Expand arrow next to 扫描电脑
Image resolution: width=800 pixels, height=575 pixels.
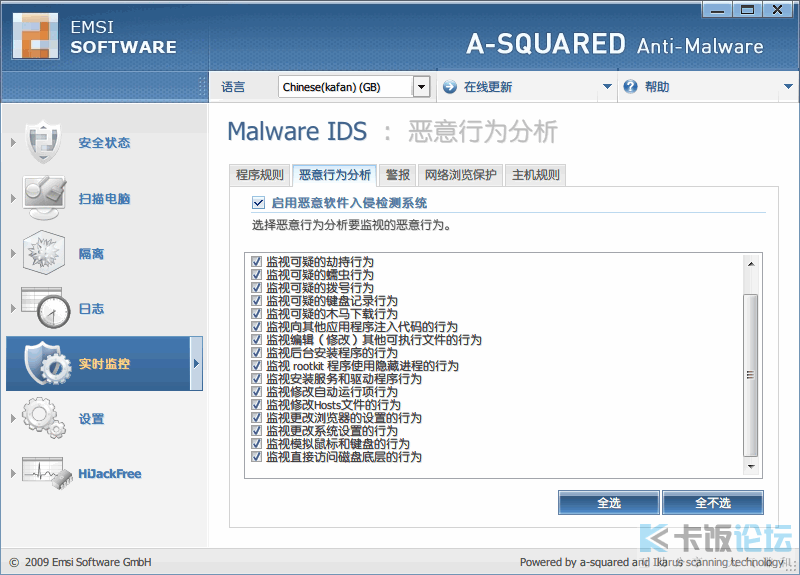click(x=13, y=198)
